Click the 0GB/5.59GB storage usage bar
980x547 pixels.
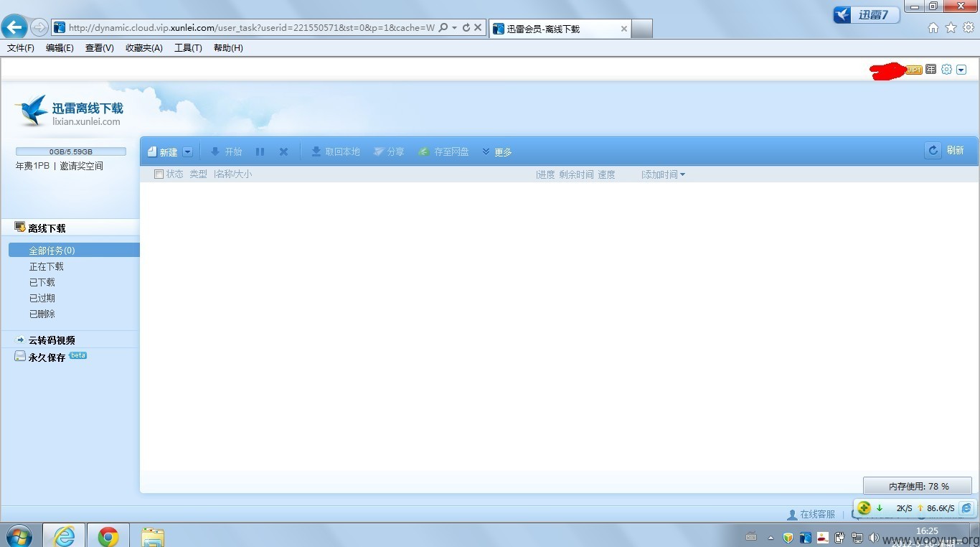[71, 151]
